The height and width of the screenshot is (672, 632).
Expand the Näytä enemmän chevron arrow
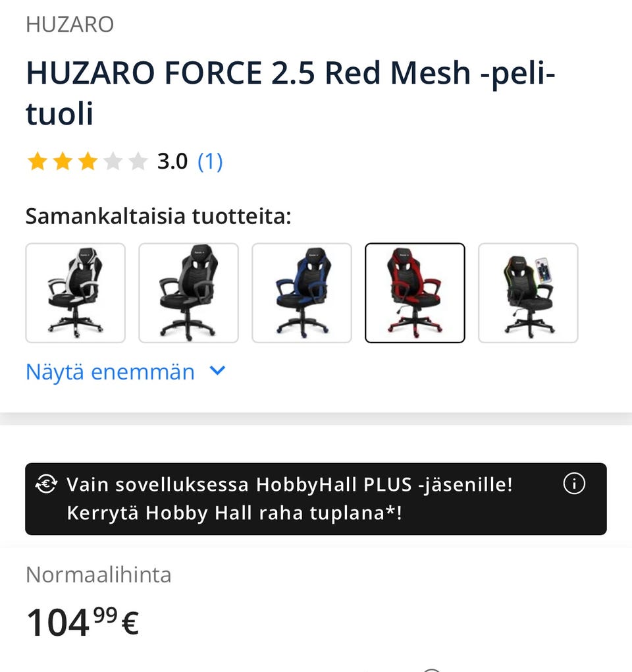217,371
